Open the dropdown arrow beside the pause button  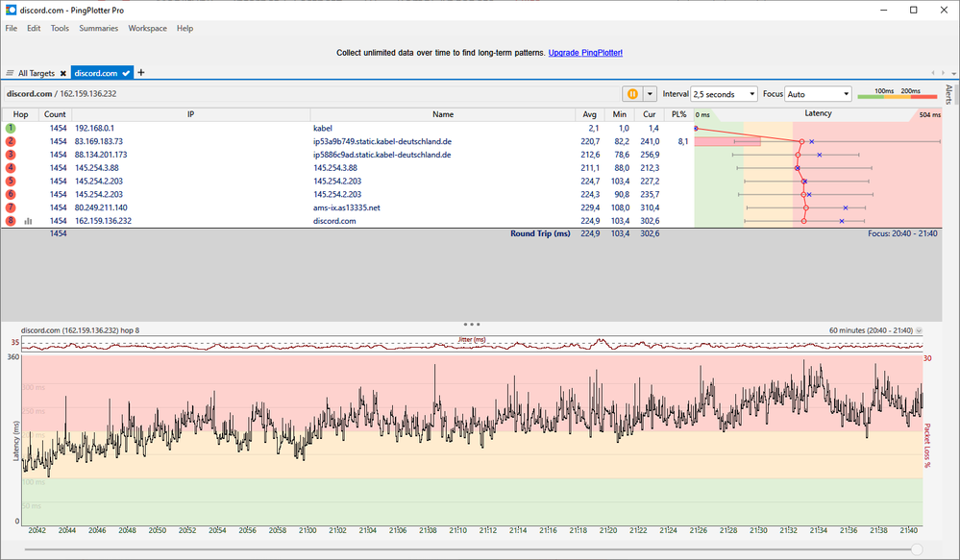650,94
